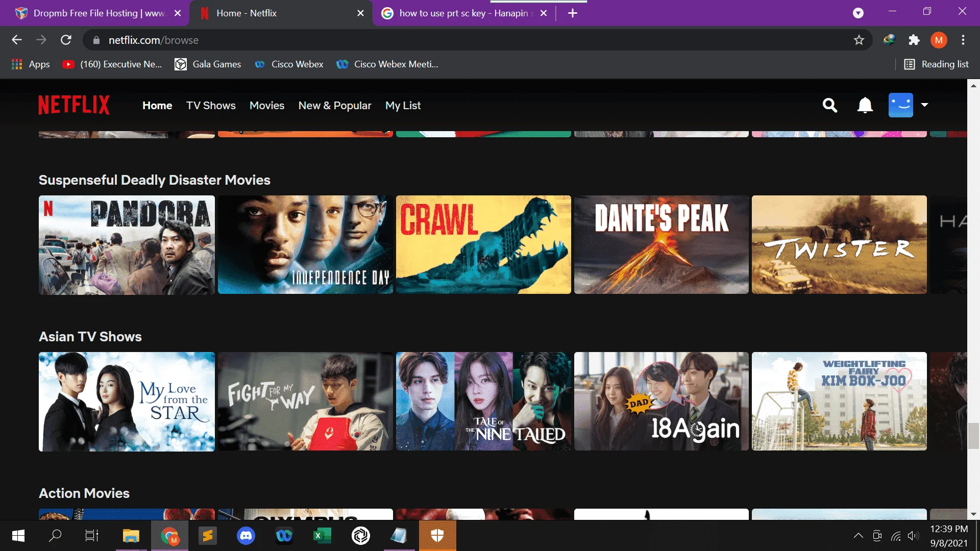Open Action Movies row title
The height and width of the screenshot is (551, 980).
pyautogui.click(x=84, y=493)
